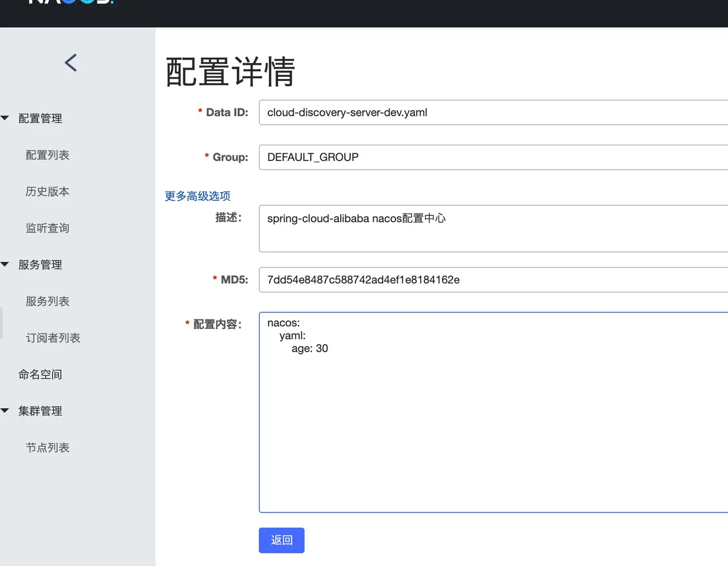Open 节点列表 under cluster management
Viewport: 728px width, 566px height.
coord(48,447)
